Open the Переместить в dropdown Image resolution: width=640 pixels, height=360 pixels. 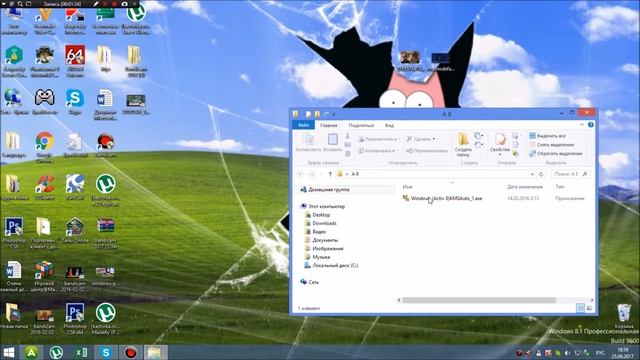[379, 139]
